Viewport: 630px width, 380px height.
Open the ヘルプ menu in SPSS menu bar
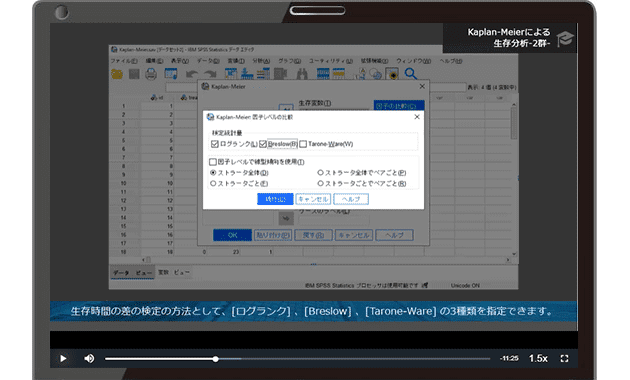[x=451, y=61]
